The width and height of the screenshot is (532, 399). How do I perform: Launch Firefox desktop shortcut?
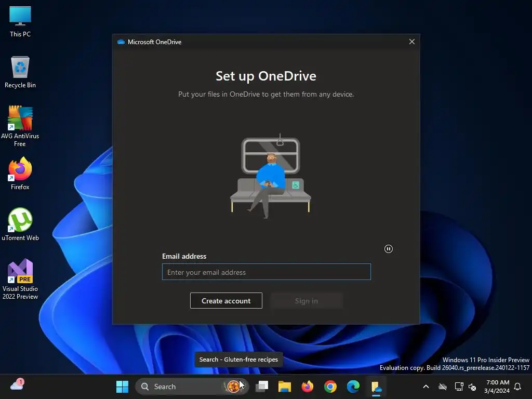click(20, 174)
